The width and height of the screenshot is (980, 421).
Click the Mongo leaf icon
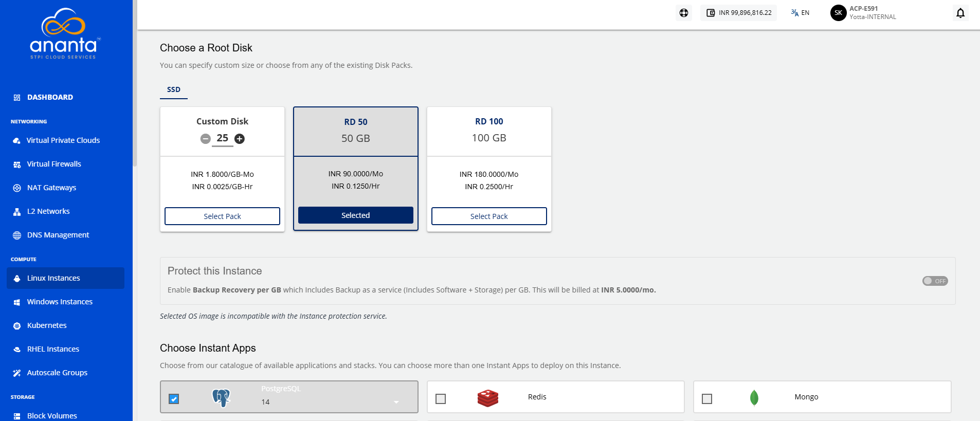tap(754, 398)
